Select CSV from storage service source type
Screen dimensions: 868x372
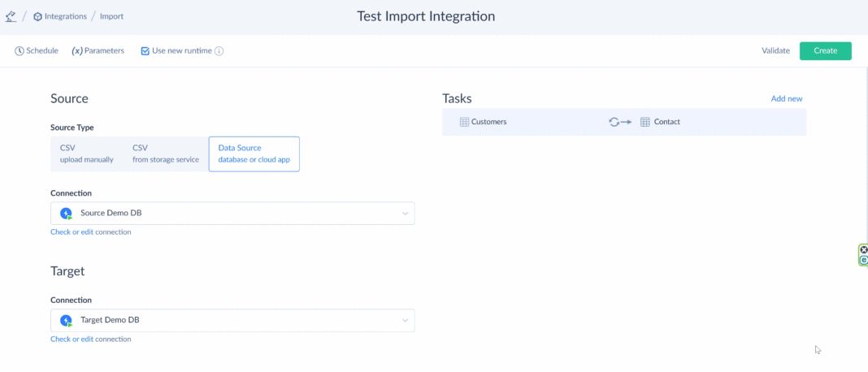coord(165,154)
